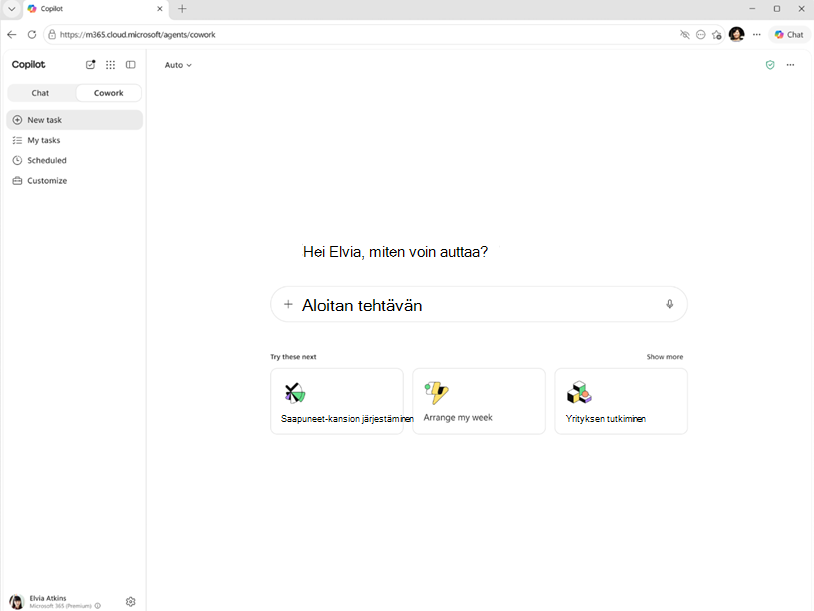Select the Saapuneet-kansion järjestäminen card
This screenshot has height=611, width=814.
[x=337, y=401]
